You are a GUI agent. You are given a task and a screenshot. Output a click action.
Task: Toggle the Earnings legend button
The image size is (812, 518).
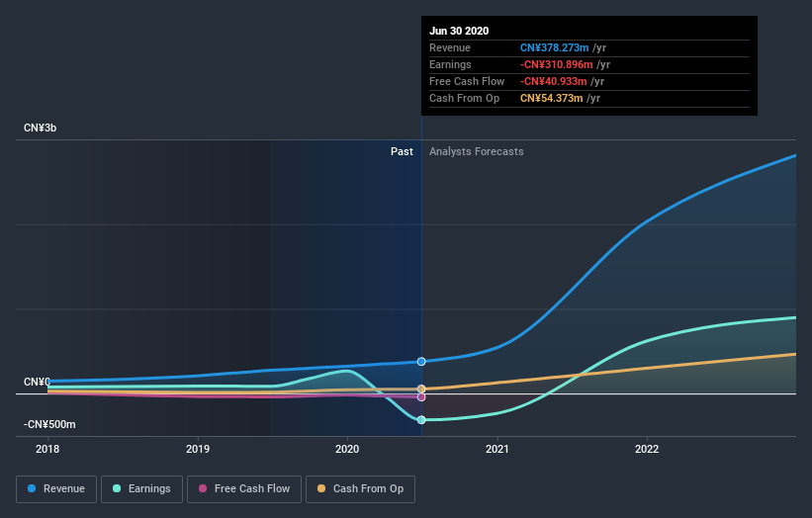141,489
